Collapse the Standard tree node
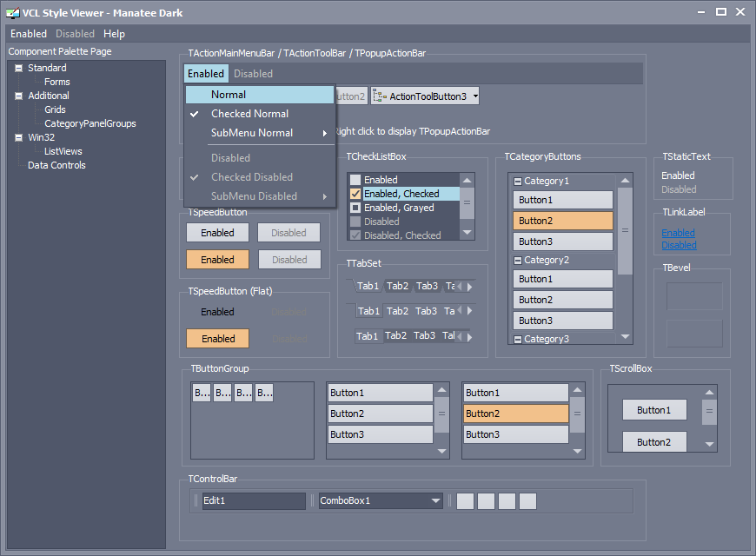 [x=19, y=68]
